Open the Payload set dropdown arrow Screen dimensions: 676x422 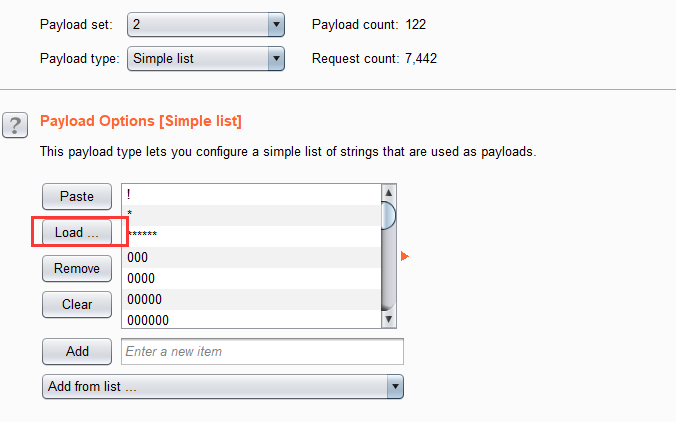click(276, 25)
